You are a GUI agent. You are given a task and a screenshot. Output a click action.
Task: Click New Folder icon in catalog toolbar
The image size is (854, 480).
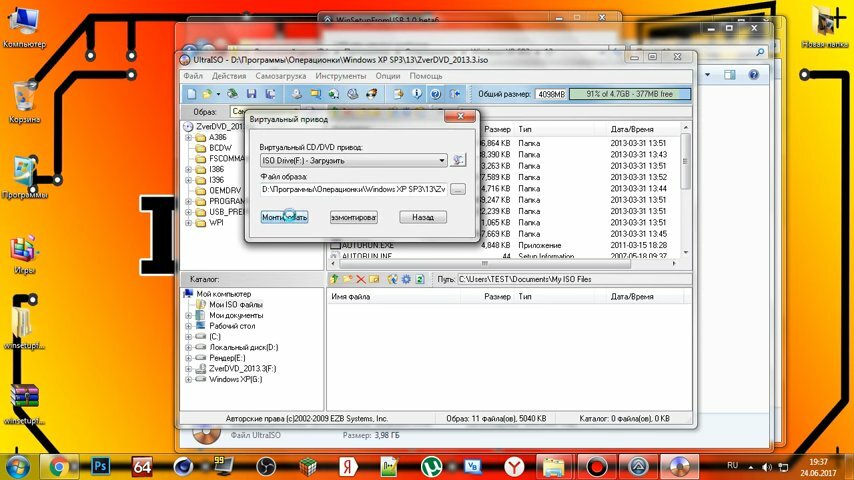pos(347,279)
